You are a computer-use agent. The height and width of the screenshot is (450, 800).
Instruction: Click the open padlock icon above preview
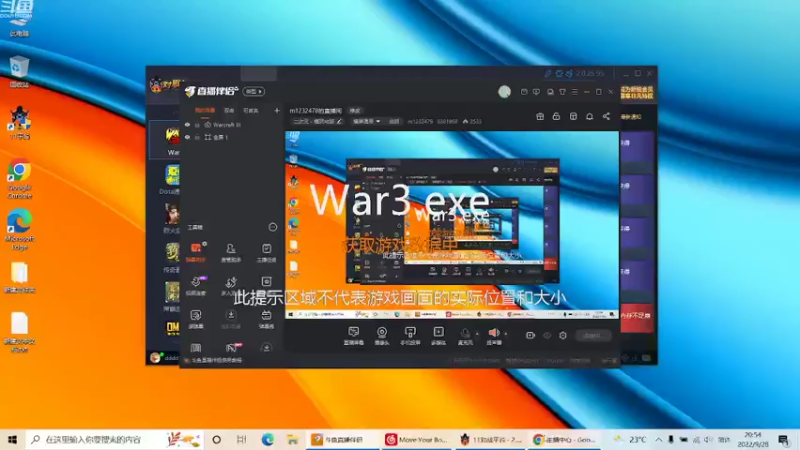coord(556,116)
